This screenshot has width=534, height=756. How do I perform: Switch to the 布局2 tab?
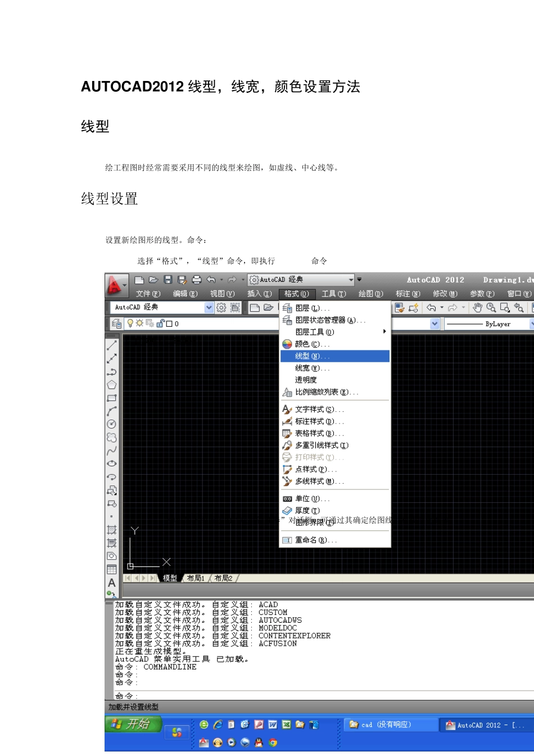click(x=223, y=578)
